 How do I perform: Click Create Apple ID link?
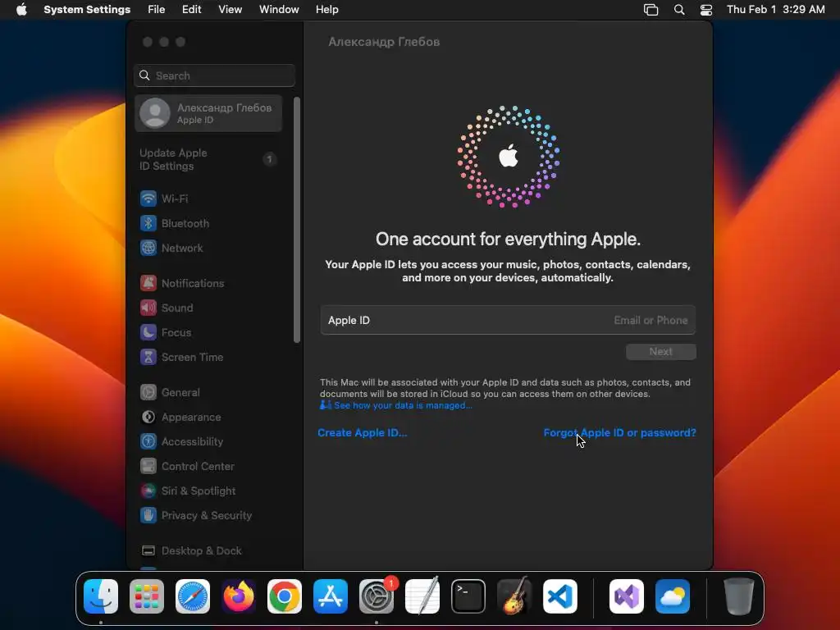tap(362, 433)
